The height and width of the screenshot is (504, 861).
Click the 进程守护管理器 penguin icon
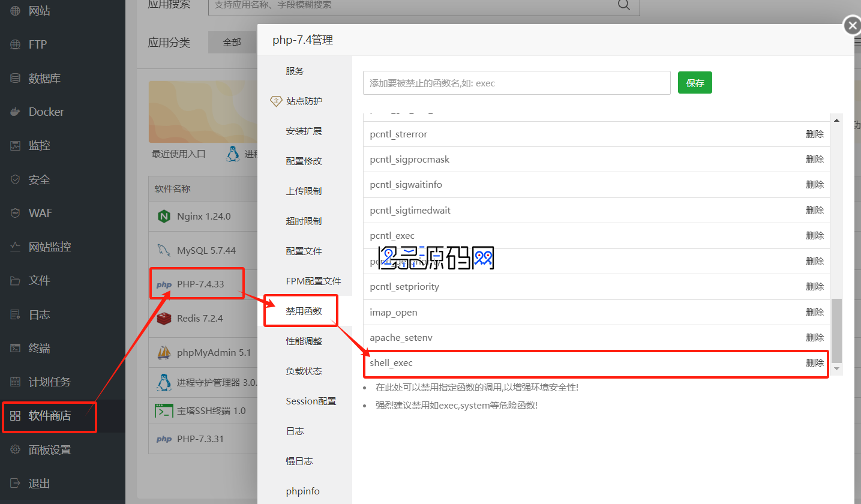(164, 382)
